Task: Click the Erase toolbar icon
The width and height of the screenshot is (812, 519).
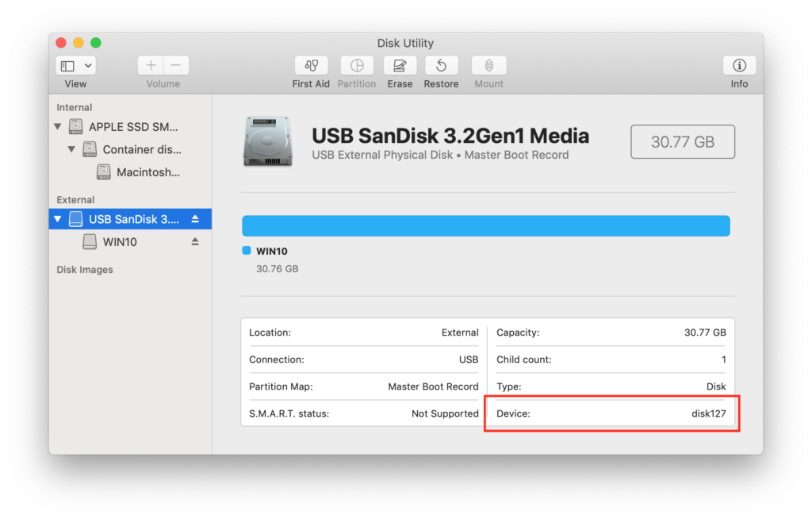Action: 400,66
